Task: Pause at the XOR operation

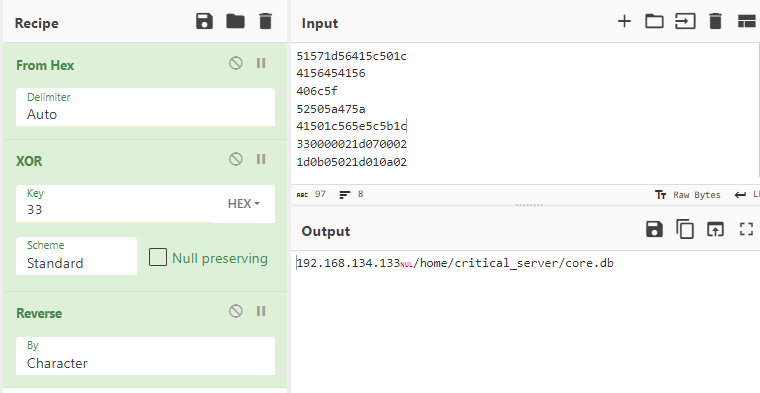Action: point(261,159)
